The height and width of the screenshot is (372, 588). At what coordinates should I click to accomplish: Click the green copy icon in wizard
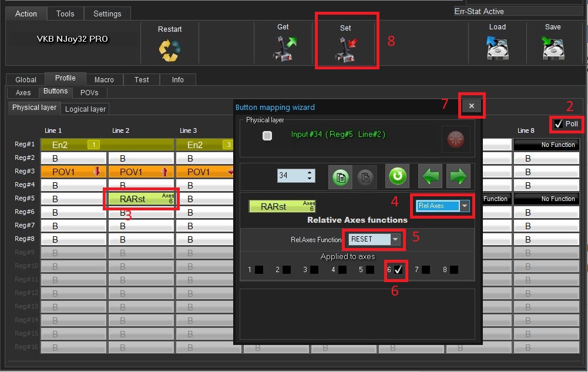coord(340,177)
